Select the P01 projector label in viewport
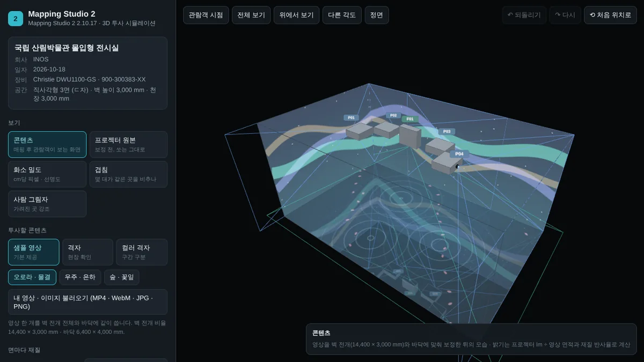644x362 pixels. pyautogui.click(x=351, y=117)
